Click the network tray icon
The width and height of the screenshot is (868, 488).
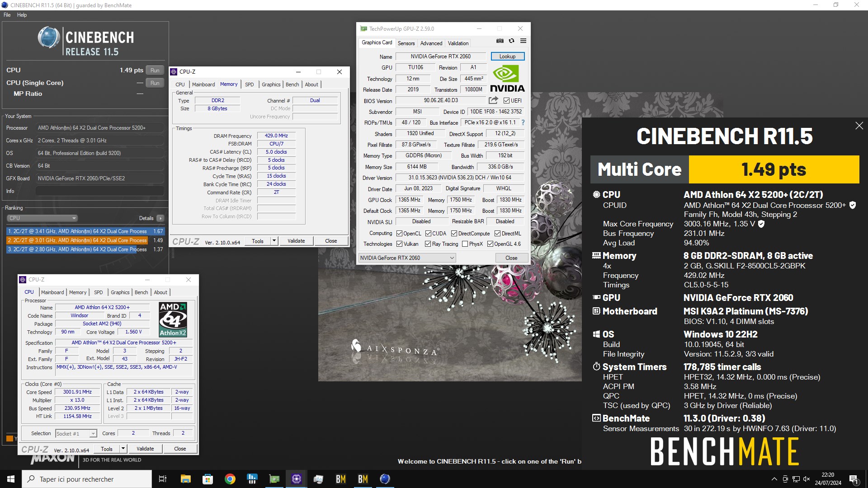click(796, 479)
